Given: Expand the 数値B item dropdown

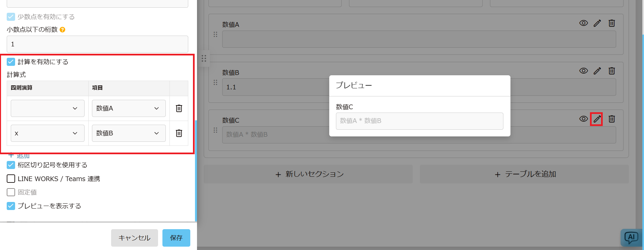Looking at the screenshot, I should tap(129, 133).
